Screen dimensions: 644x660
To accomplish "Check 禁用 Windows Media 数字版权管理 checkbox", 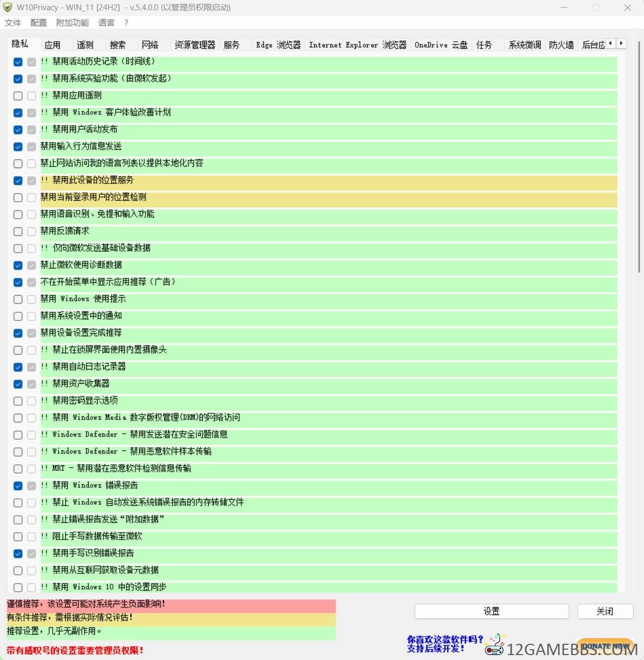I will point(18,418).
